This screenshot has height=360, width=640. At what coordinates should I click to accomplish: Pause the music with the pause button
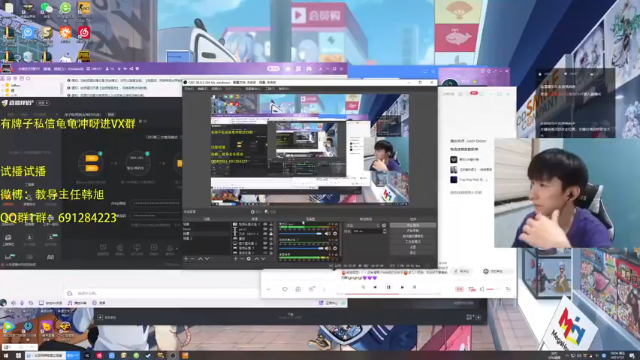pos(388,287)
